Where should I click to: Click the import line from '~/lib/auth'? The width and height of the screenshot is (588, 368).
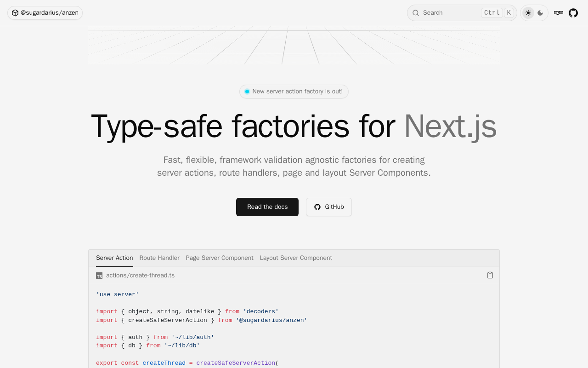(155, 337)
